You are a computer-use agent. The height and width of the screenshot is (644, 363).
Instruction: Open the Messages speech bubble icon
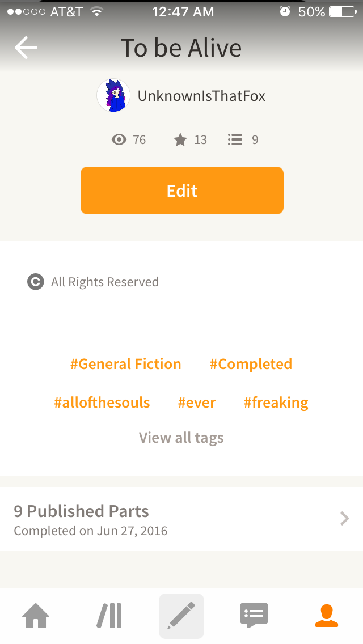(254, 616)
